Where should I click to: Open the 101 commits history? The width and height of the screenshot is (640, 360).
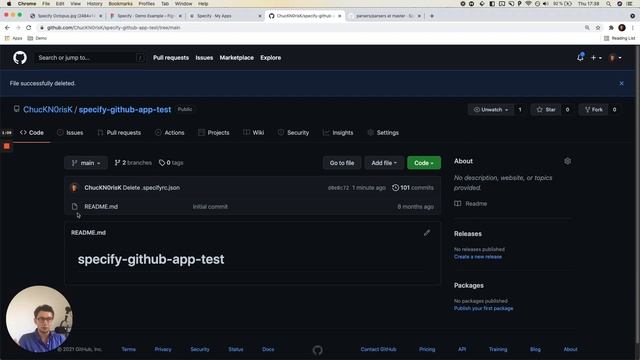(413, 188)
